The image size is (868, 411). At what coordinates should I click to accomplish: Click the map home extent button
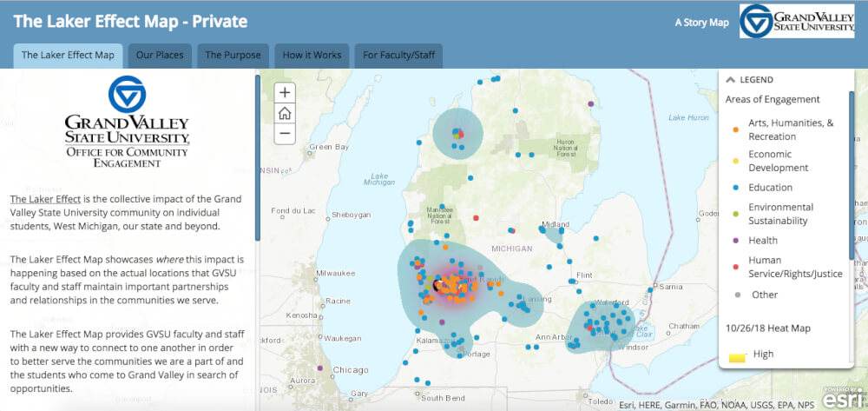(x=285, y=114)
